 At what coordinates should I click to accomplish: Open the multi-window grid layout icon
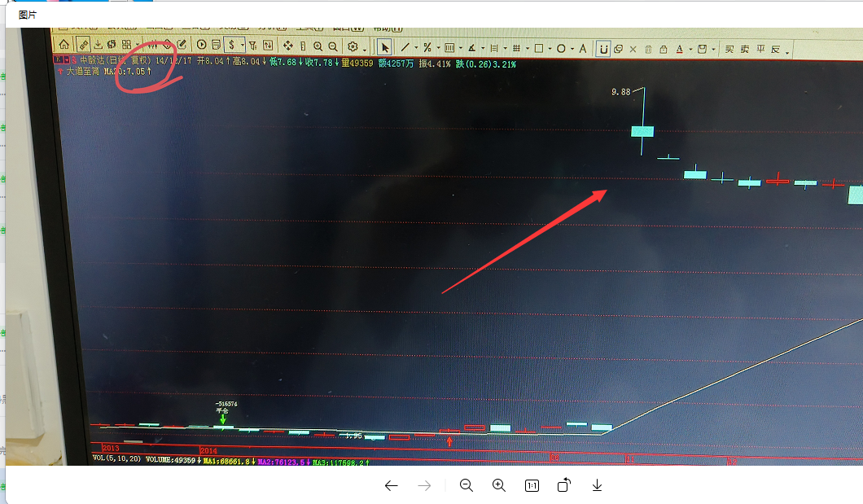126,44
